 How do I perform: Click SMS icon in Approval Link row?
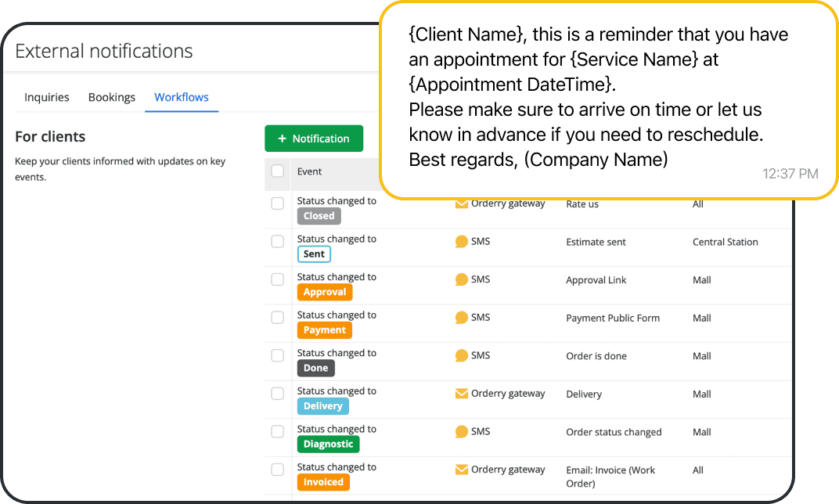tap(462, 279)
